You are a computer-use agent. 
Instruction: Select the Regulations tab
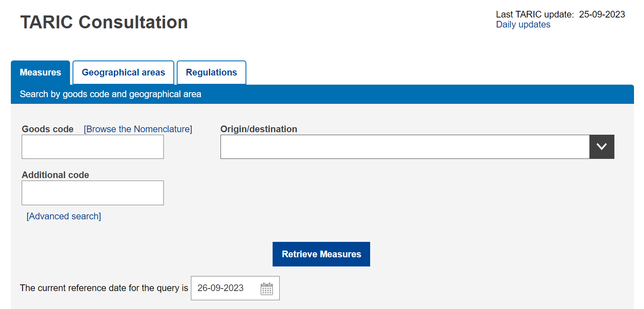click(x=211, y=73)
